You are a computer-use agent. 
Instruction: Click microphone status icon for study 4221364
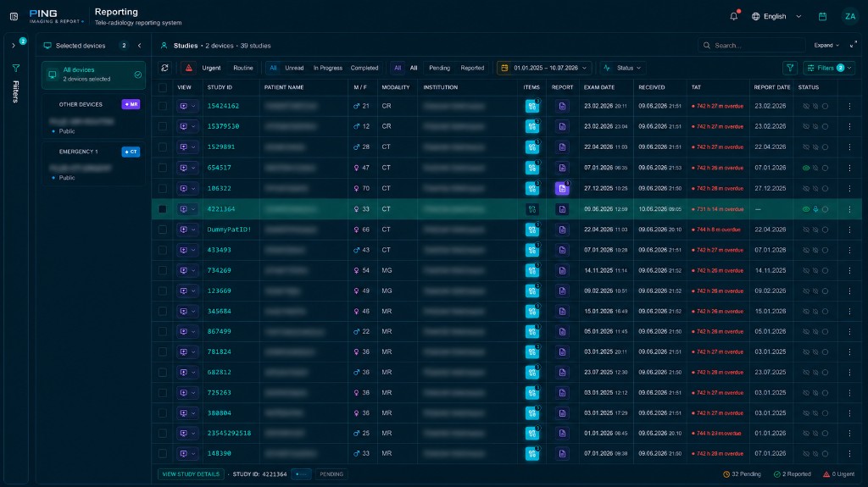815,210
